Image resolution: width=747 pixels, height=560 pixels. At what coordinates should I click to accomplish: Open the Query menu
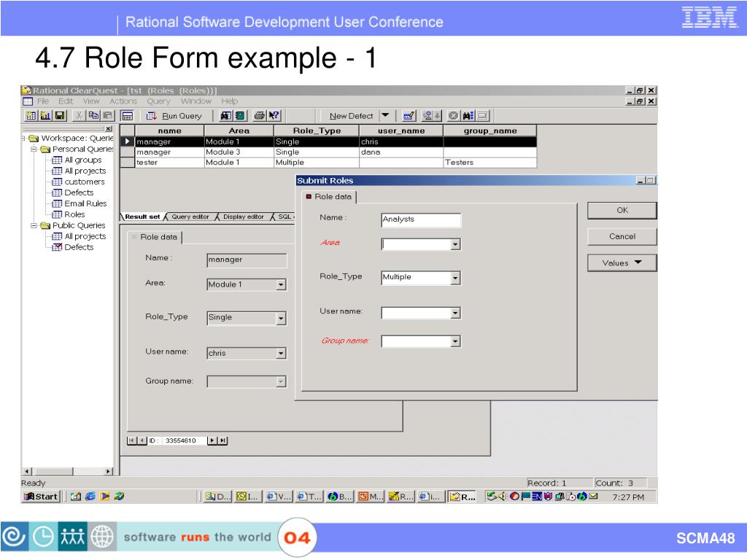pyautogui.click(x=158, y=101)
